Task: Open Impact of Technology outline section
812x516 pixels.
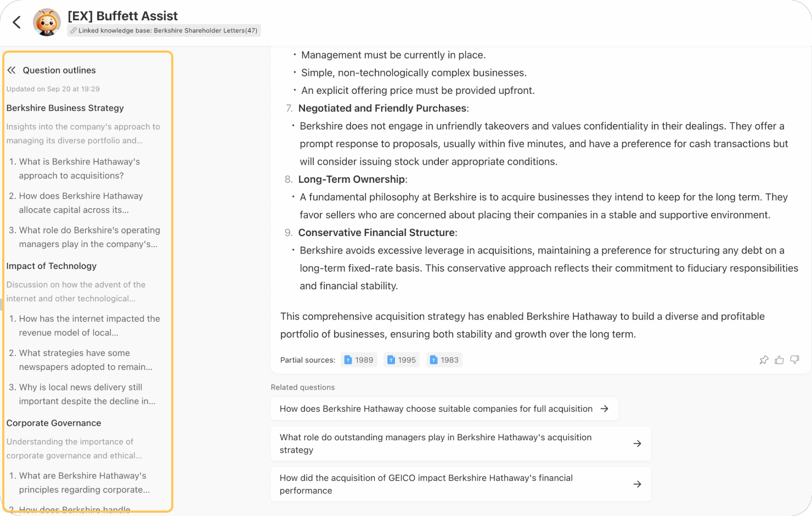Action: coord(52,266)
